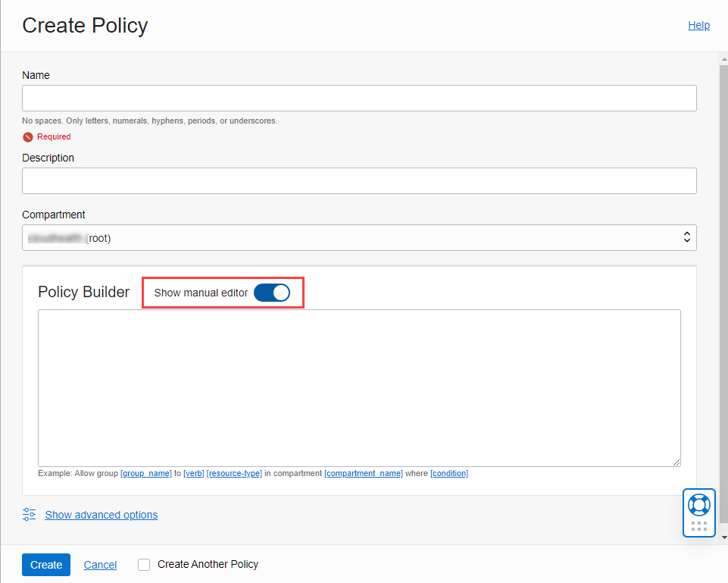Open the group_name example link
The height and width of the screenshot is (583, 728).
(x=146, y=473)
